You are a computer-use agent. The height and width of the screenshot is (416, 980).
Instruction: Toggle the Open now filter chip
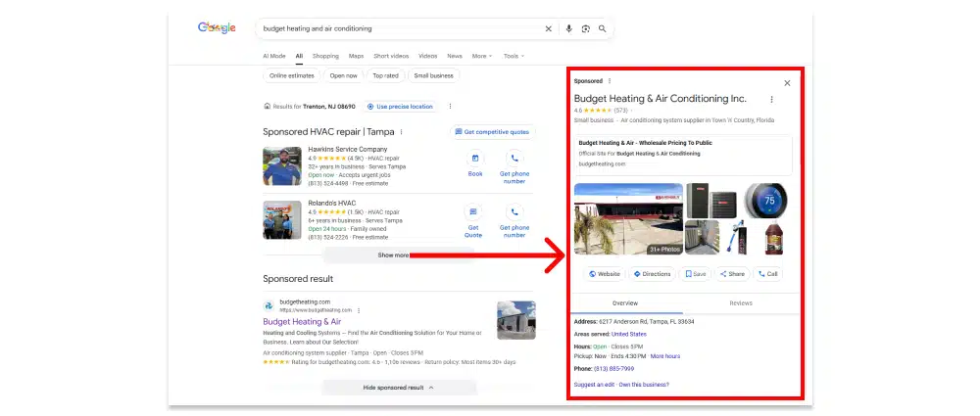tap(343, 75)
